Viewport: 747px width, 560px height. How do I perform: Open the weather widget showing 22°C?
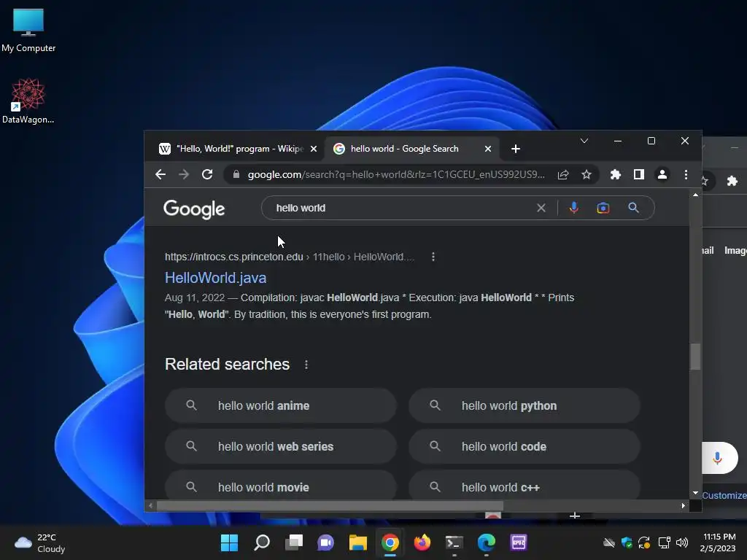40,542
